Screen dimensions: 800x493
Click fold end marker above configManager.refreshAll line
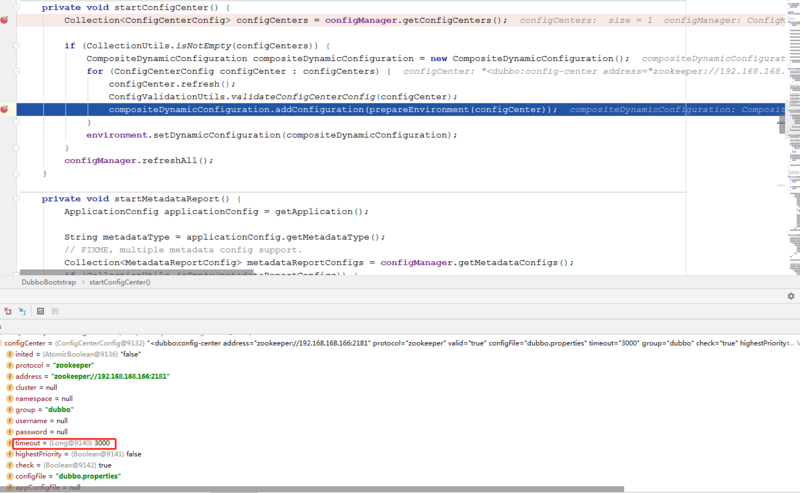16,148
